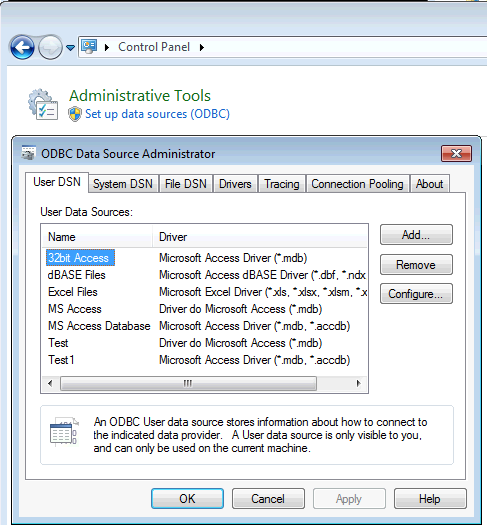Screen dimensions: 487x525
Task: Click the horizontal scrollbar right arrow
Action: pyautogui.click(x=359, y=383)
